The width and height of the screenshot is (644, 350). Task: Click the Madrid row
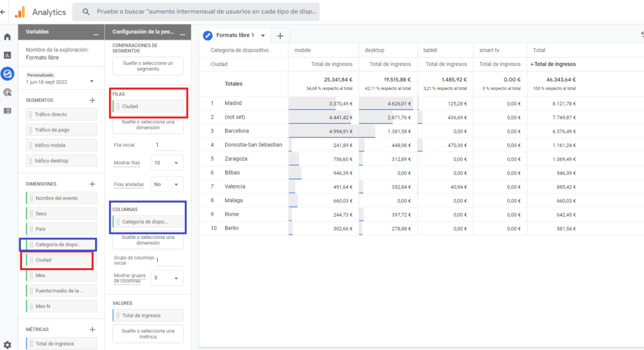point(421,104)
